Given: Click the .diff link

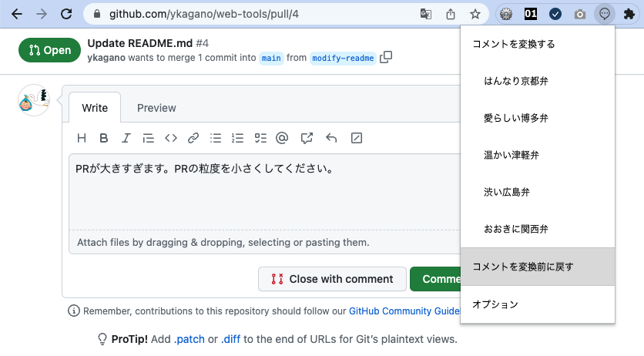Looking at the screenshot, I should (x=231, y=339).
